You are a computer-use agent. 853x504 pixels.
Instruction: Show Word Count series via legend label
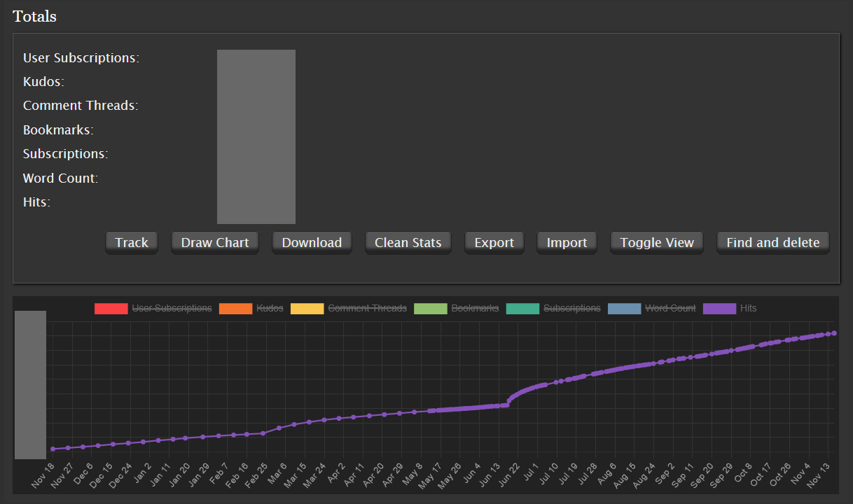pos(670,309)
